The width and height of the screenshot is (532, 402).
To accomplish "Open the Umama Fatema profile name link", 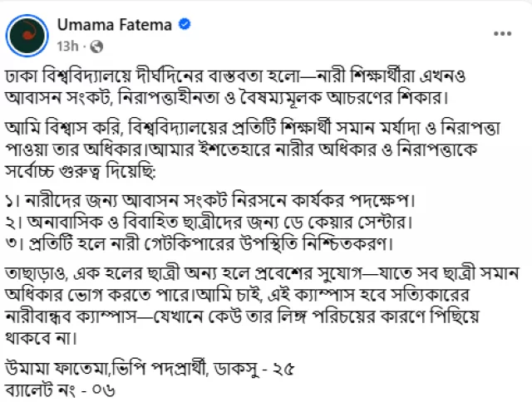I will (x=115, y=25).
